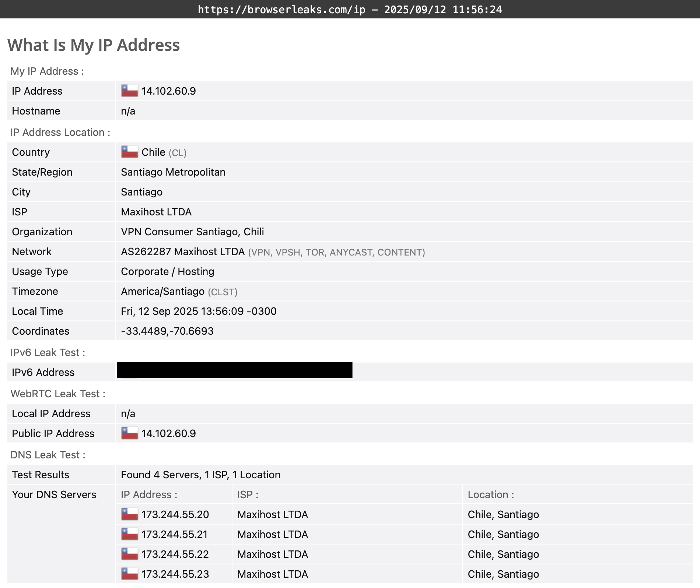Click the ISP row value Maxihost LTDA
This screenshot has width=700, height=588.
point(156,212)
